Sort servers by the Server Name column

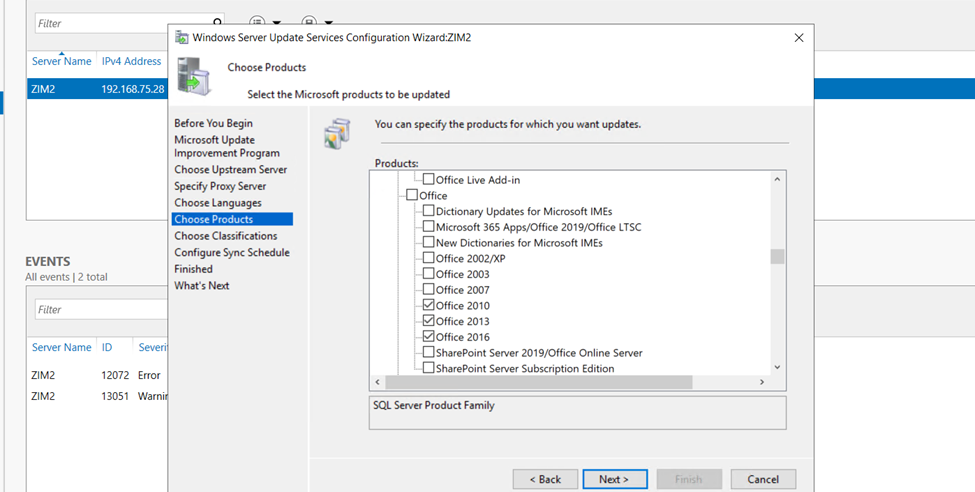click(x=62, y=61)
